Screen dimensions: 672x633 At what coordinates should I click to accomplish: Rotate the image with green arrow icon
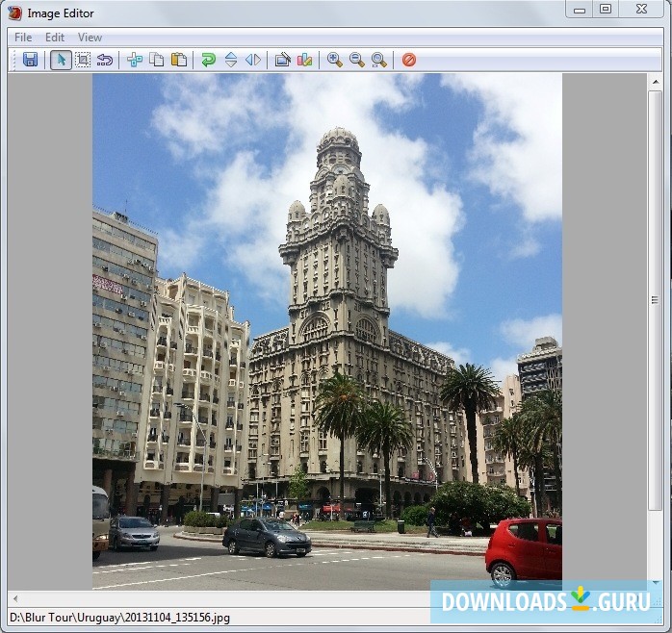point(208,60)
